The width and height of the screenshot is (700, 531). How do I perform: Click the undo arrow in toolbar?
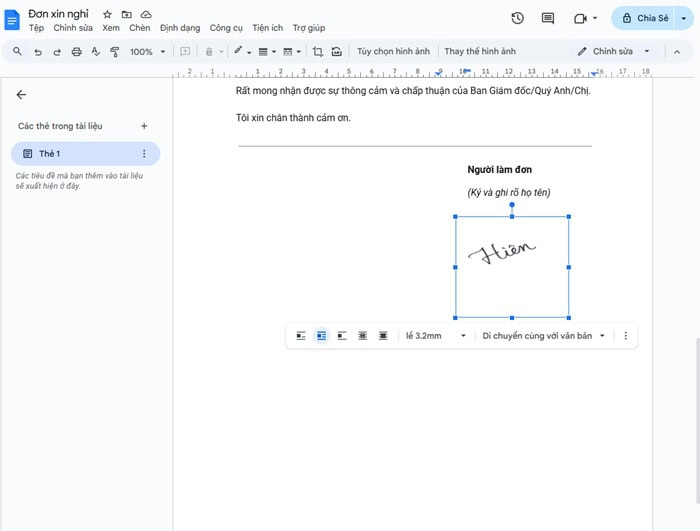click(x=38, y=52)
